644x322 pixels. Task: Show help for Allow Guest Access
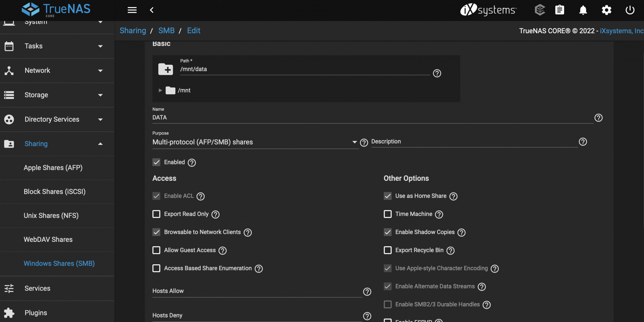222,251
